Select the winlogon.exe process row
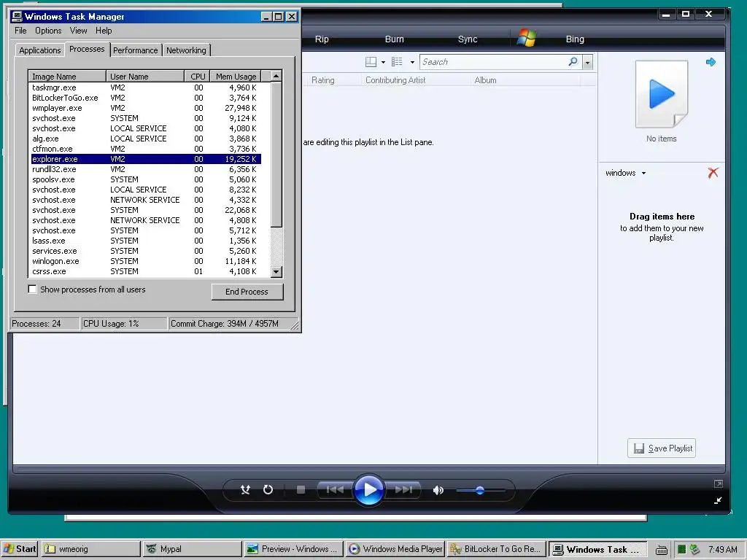Screen dimensions: 747x560 pos(145,261)
